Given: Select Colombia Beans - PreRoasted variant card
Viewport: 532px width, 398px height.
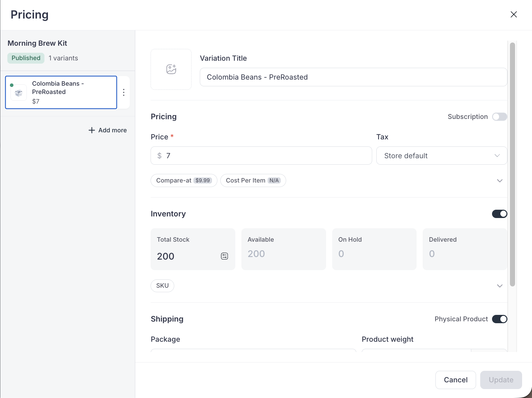Looking at the screenshot, I should coord(61,92).
